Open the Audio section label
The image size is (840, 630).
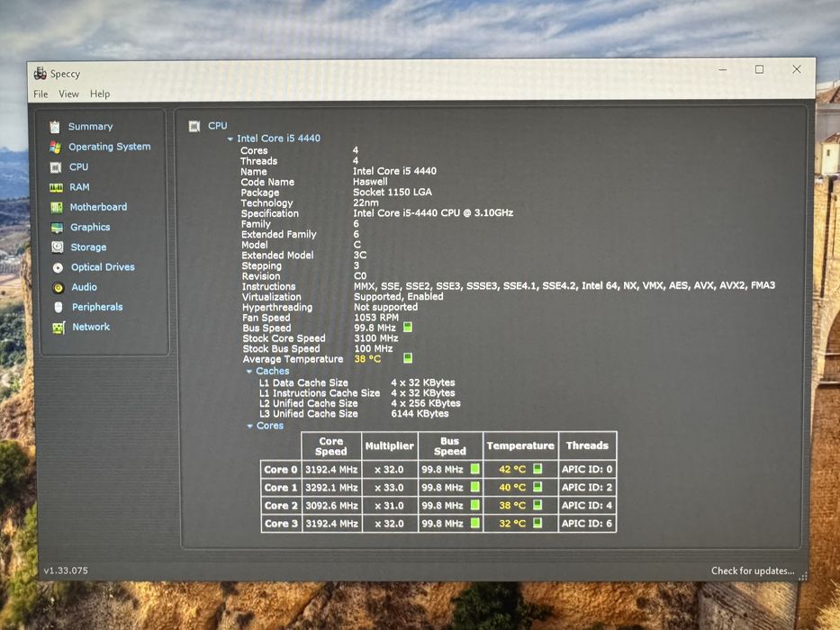point(84,287)
